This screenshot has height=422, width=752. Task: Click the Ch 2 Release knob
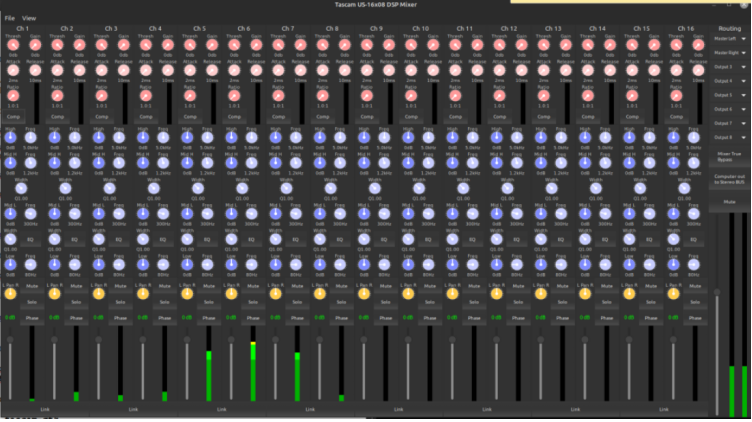pos(79,70)
